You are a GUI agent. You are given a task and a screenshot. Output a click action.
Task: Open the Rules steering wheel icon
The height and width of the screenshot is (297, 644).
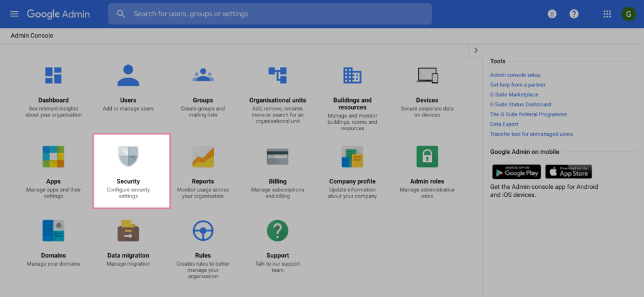tap(203, 231)
